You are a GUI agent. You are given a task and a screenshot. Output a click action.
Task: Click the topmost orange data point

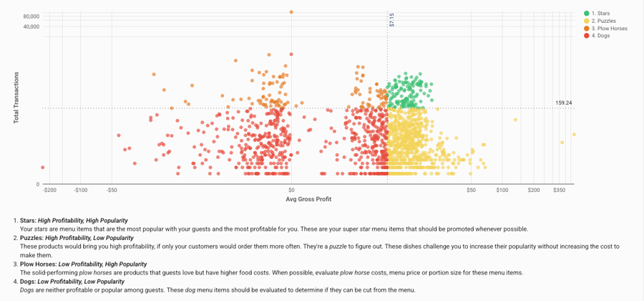[291, 12]
